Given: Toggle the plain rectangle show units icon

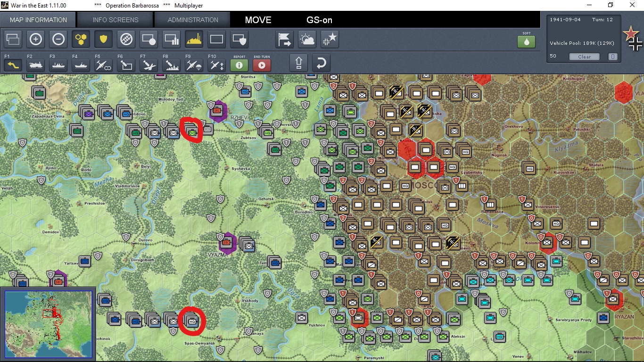Looking at the screenshot, I should (216, 40).
